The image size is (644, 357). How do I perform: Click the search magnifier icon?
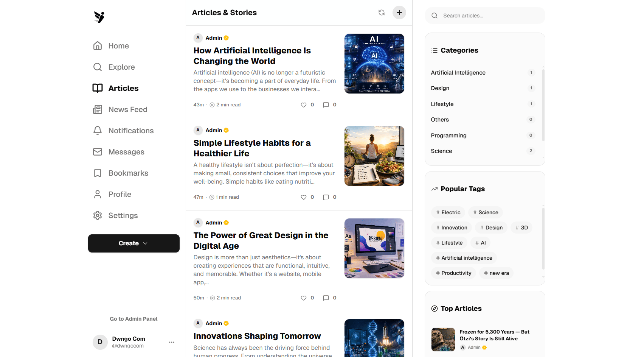(x=435, y=16)
